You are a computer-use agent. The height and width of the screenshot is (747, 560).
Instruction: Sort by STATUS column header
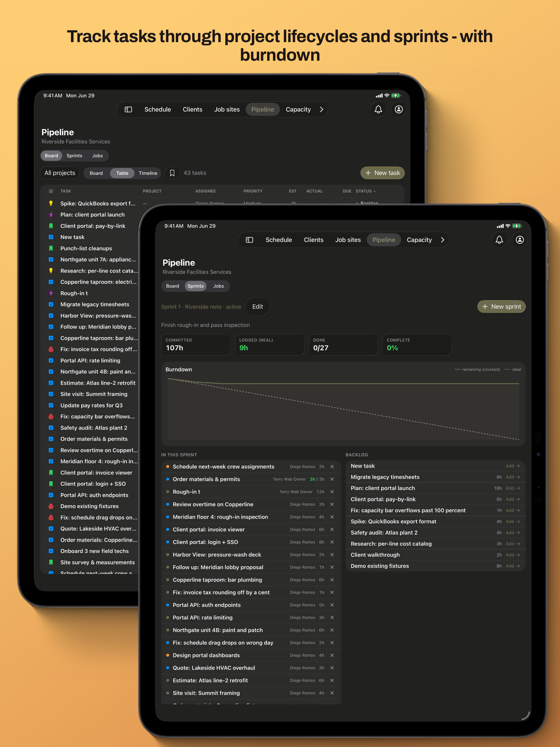click(366, 191)
